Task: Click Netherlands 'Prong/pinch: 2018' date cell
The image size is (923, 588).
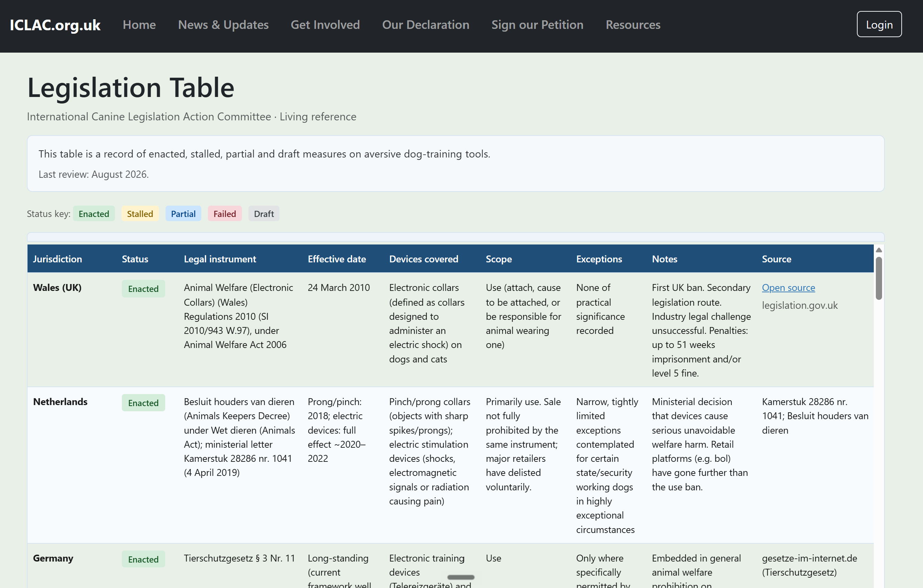Action: tap(336, 430)
